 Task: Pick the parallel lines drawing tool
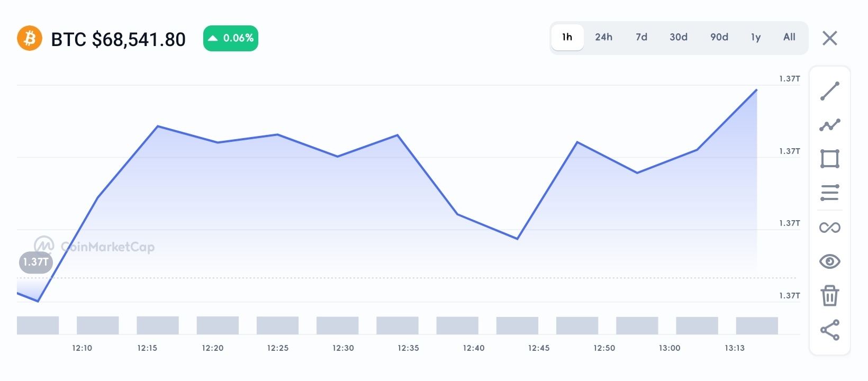point(829,193)
